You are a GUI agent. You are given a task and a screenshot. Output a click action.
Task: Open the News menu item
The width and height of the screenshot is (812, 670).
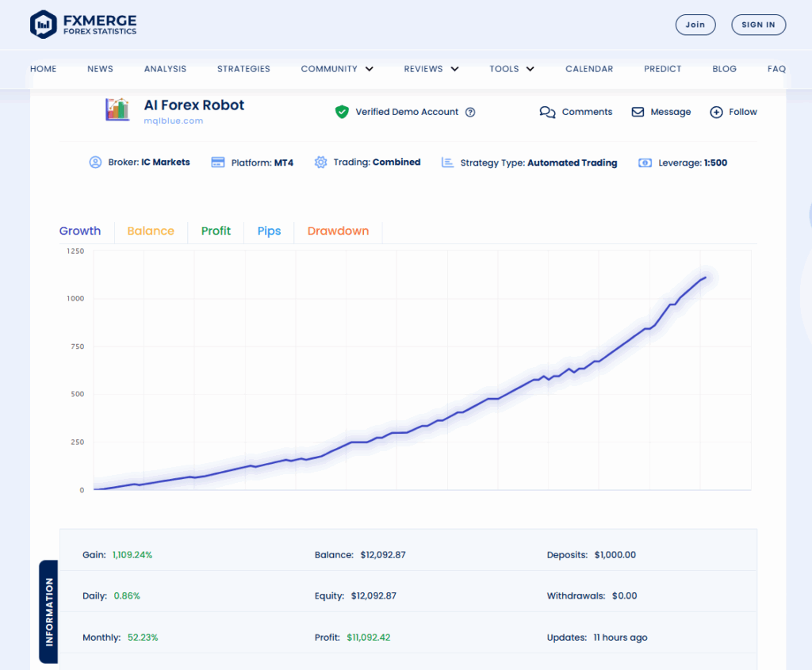[x=100, y=69]
